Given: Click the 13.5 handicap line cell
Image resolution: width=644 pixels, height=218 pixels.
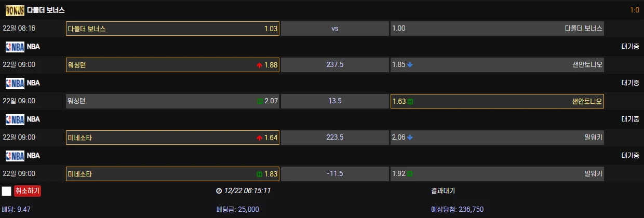Looking at the screenshot, I should click(x=335, y=101).
